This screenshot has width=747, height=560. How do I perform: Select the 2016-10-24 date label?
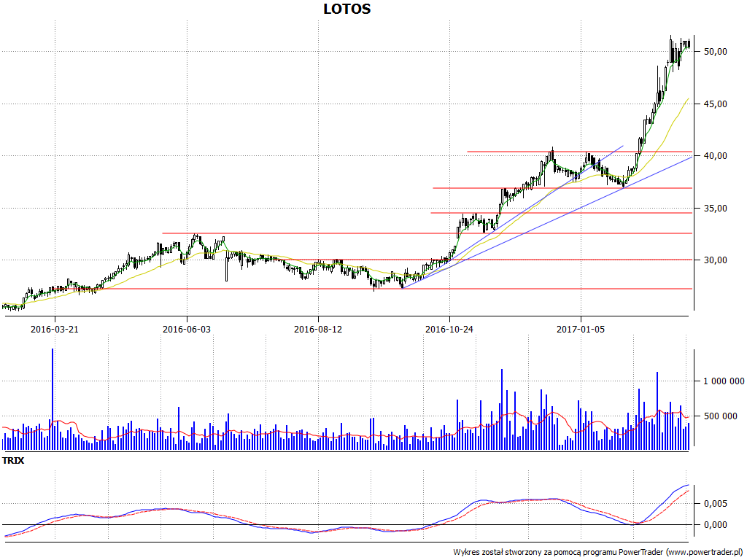[x=449, y=329]
